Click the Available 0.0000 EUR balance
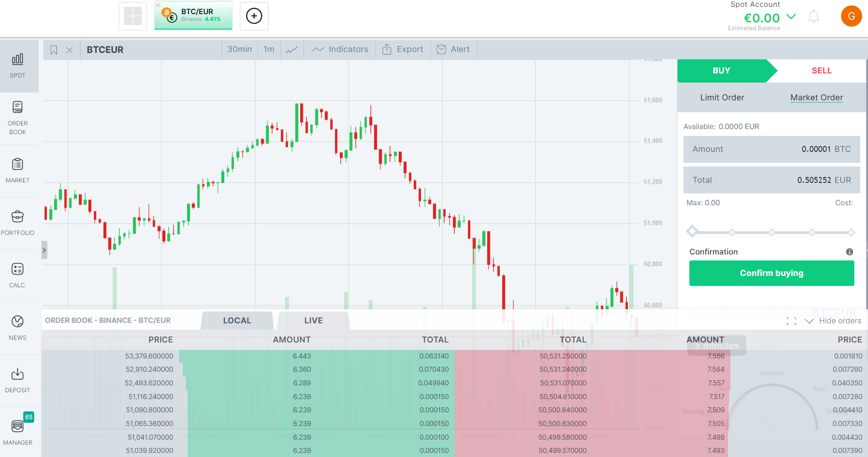 click(721, 127)
